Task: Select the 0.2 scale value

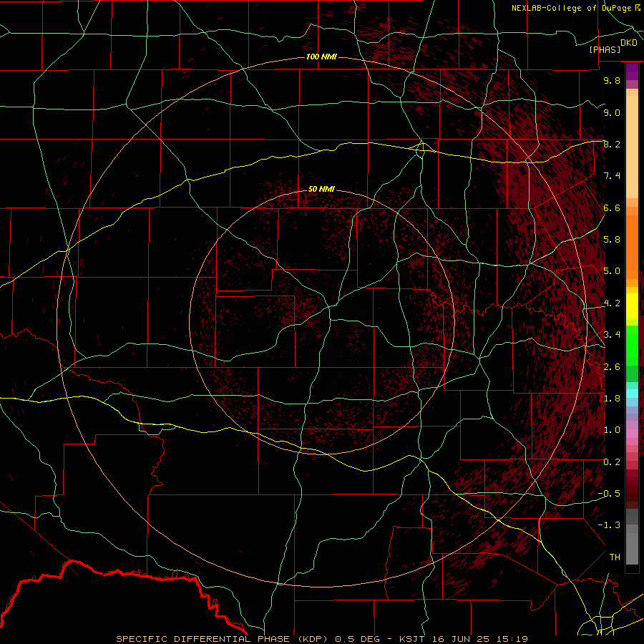Action: point(612,462)
